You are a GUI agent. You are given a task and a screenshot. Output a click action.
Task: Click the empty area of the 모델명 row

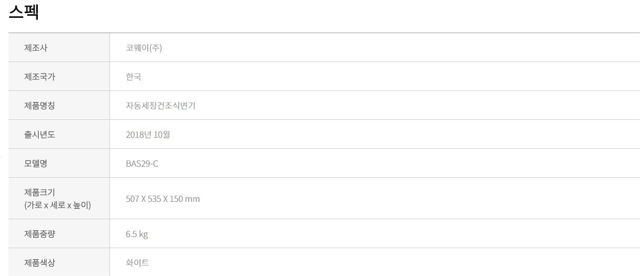(x=400, y=163)
